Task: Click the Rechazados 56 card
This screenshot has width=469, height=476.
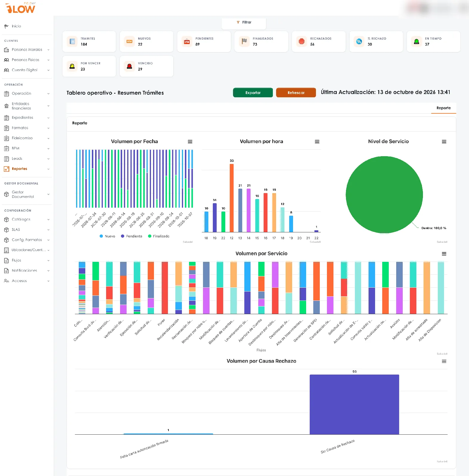Action: (x=319, y=42)
